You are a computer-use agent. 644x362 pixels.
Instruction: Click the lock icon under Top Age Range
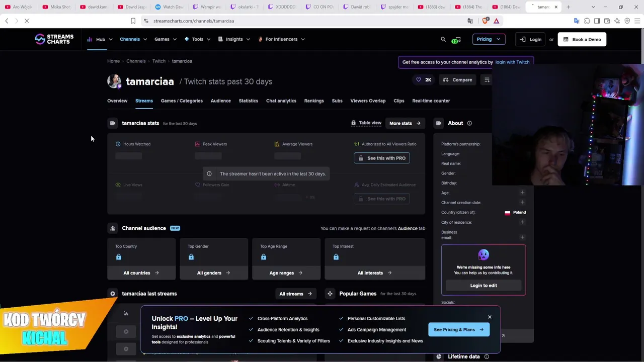coord(264,257)
